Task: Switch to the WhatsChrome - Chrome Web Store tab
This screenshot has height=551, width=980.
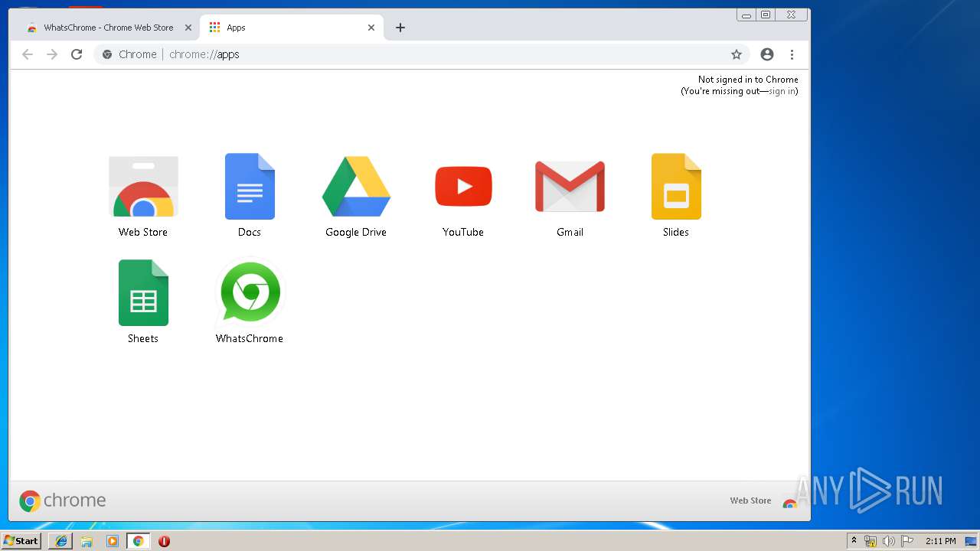Action: [108, 28]
